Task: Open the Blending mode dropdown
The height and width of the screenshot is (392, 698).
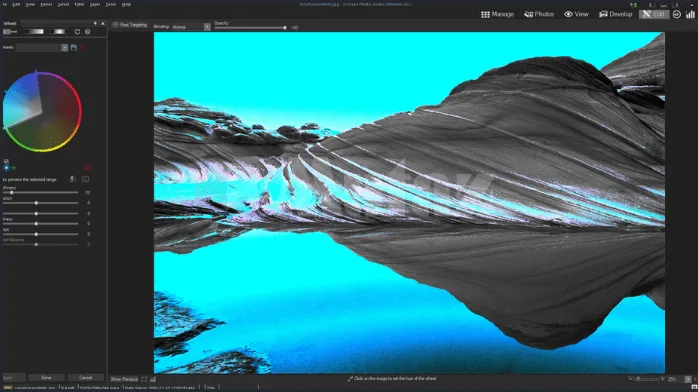Action: click(x=191, y=27)
